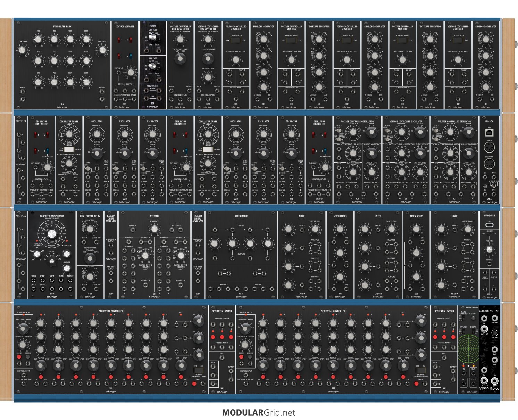Click Frequency Range selector on High Pass Filter
This screenshot has height=420, width=518.
(x=180, y=60)
